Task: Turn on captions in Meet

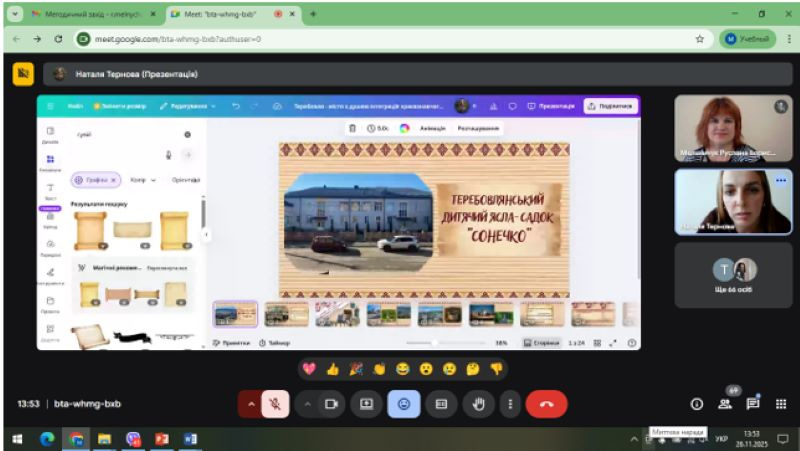Action: pos(441,404)
